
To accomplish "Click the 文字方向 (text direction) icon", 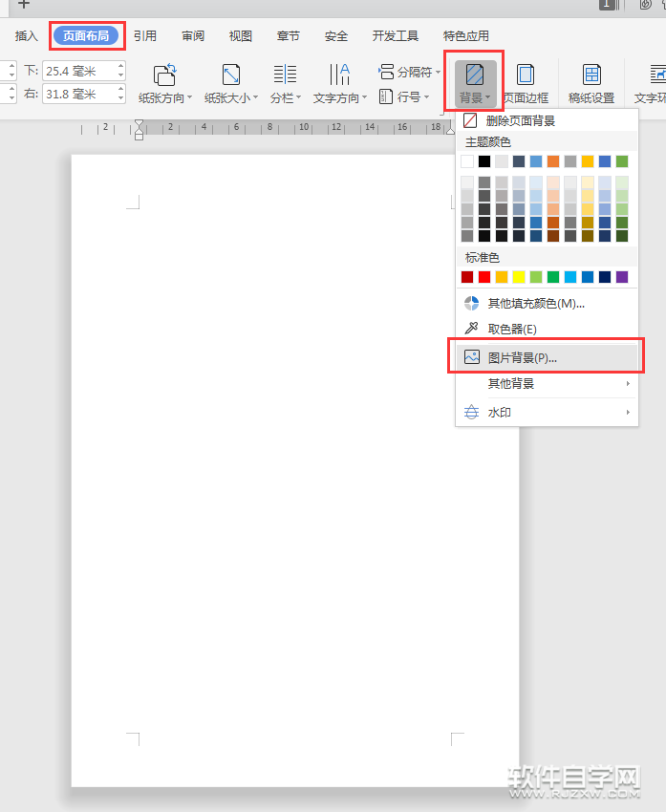I will click(339, 75).
